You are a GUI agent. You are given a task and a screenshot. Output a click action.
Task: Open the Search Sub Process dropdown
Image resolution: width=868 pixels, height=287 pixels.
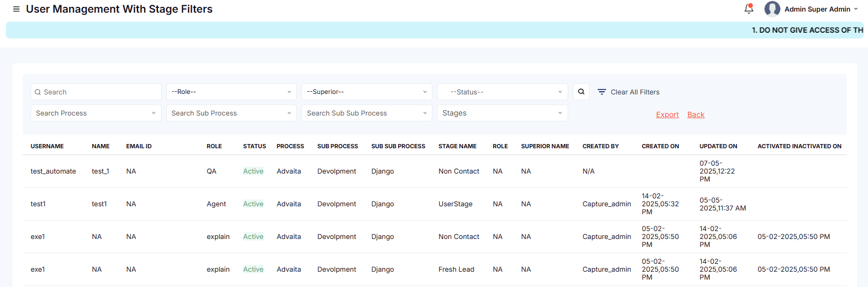coord(231,113)
